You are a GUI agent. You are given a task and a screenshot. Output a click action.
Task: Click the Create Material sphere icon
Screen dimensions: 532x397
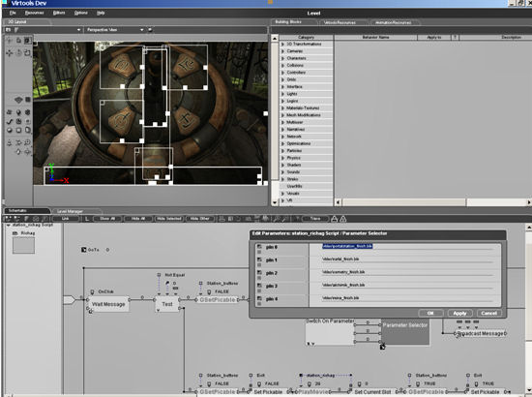[x=10, y=130]
